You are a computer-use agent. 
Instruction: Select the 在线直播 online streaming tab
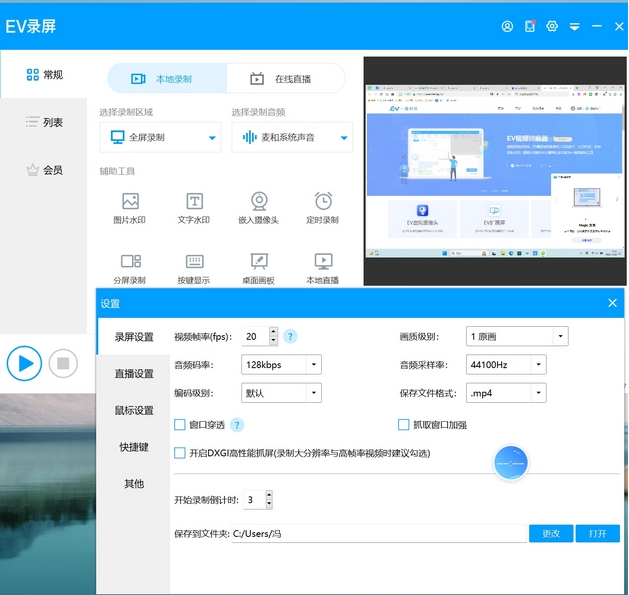coord(286,79)
